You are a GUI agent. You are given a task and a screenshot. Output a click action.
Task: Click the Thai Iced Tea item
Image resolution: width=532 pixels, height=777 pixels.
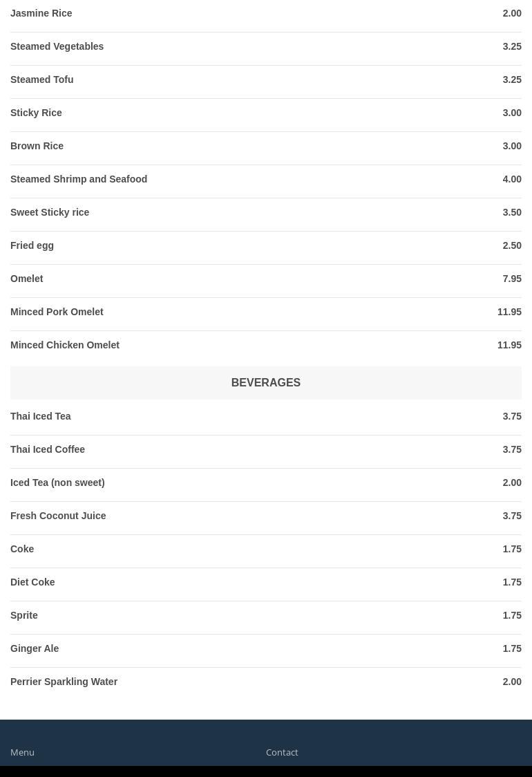tap(41, 416)
